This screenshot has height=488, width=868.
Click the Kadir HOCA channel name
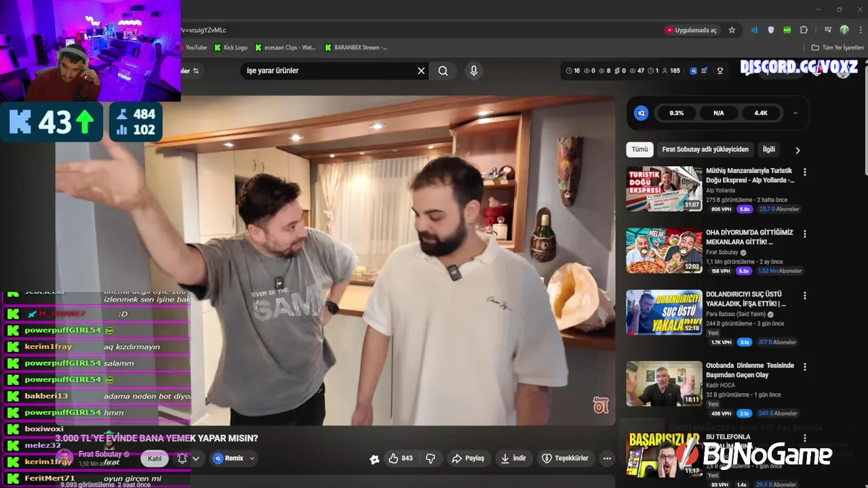(720, 385)
